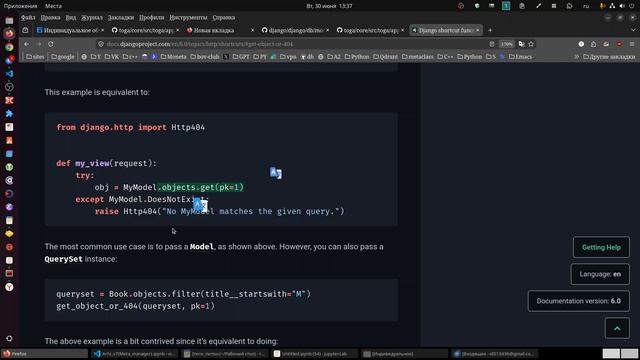Screen dimensions: 640x360
Task: Click the red extension icon in toolbar
Action: (x=619, y=44)
